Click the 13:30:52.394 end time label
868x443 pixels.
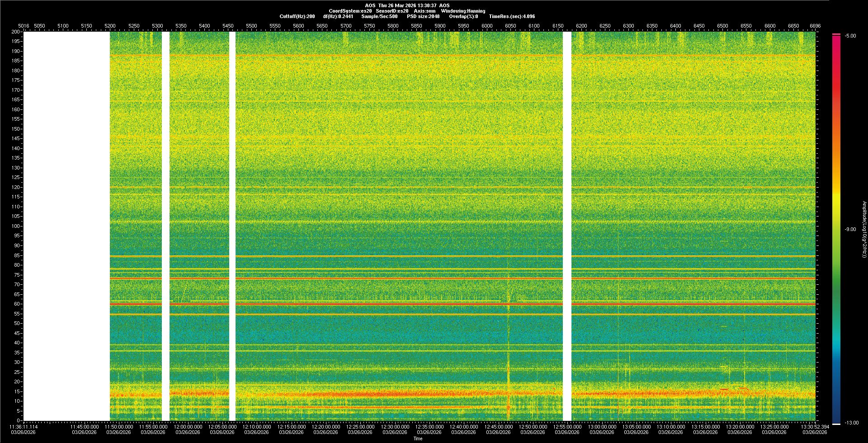pyautogui.click(x=815, y=426)
